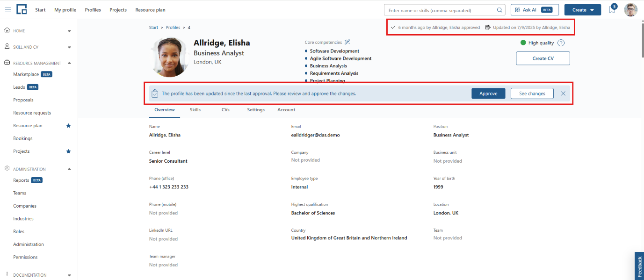Viewport: 644px width, 280px height.
Task: Open Reports in sidebar
Action: [x=21, y=180]
